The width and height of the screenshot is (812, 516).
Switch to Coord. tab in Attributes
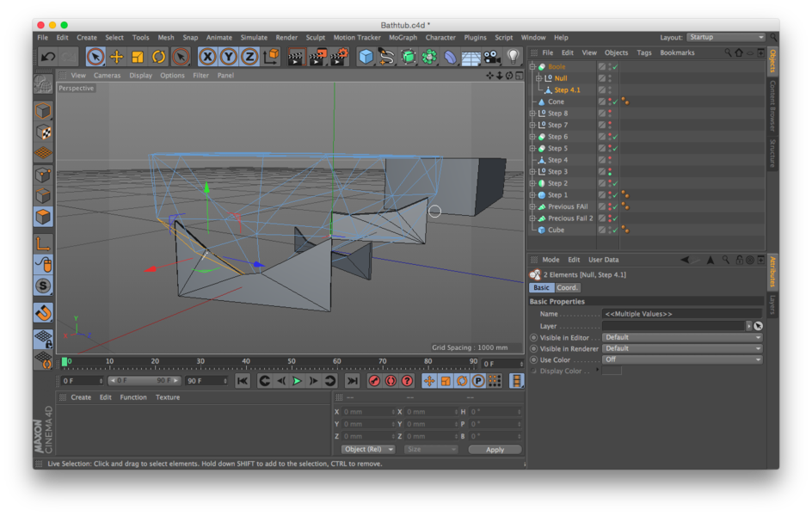pyautogui.click(x=567, y=287)
